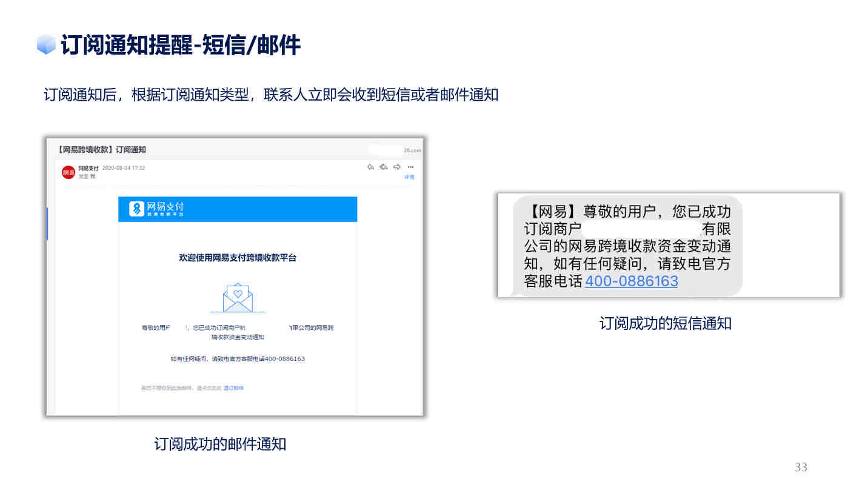This screenshot has width=868, height=481.
Task: Click the SMS message bubble starting 【网易】尊敬的用户
Action: 627,246
